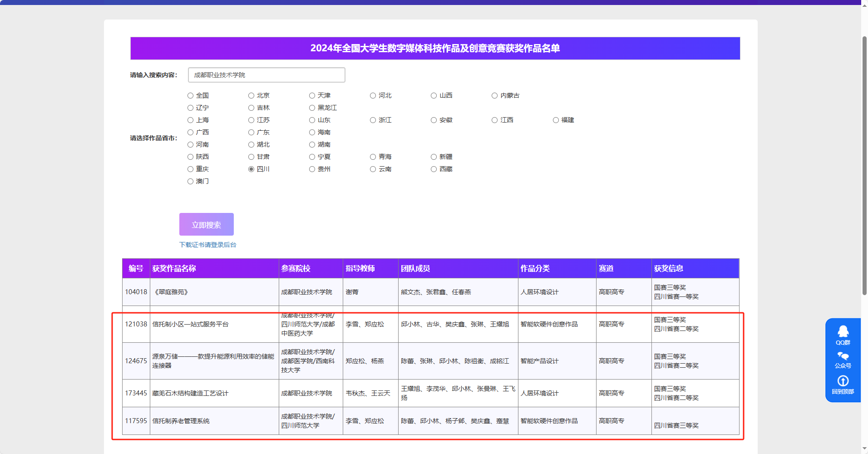The image size is (868, 454).
Task: Click the title 信托制小区一站式服务平台
Action: pos(190,324)
